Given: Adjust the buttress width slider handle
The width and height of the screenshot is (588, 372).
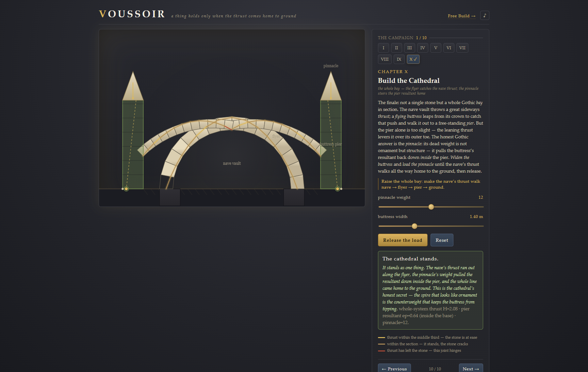Looking at the screenshot, I should coord(415,226).
